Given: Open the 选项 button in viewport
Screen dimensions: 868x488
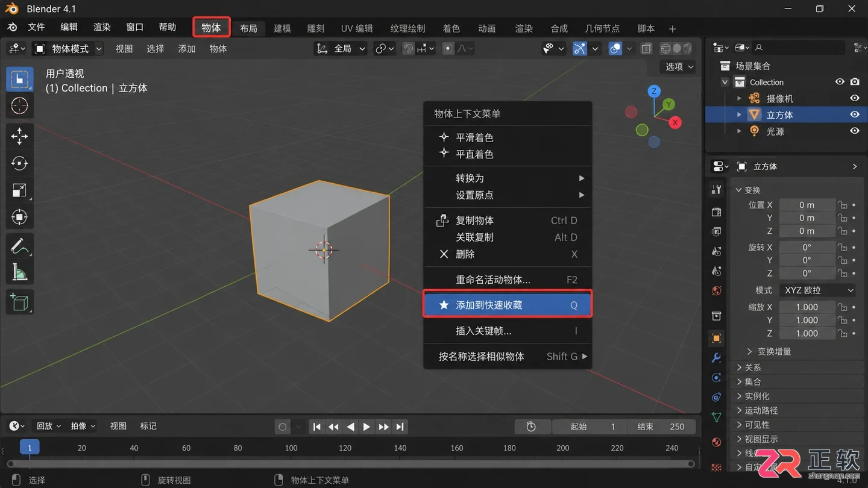Looking at the screenshot, I should 679,67.
